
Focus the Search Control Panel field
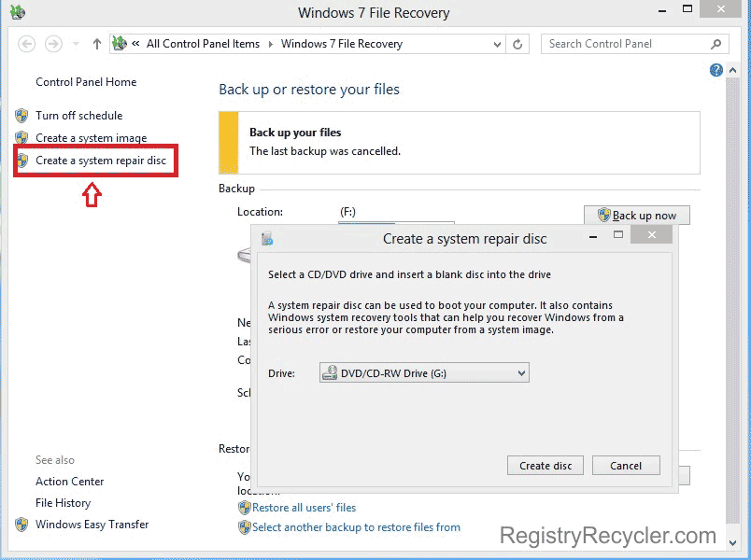point(634,44)
